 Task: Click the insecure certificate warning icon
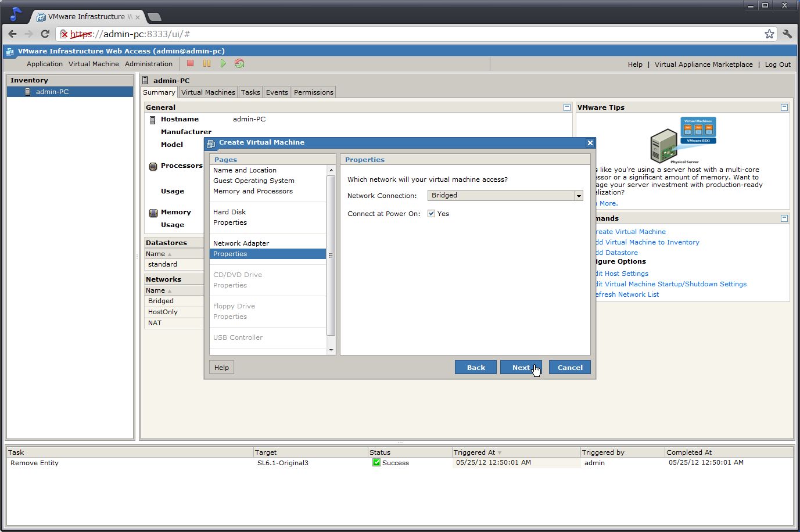coord(64,34)
